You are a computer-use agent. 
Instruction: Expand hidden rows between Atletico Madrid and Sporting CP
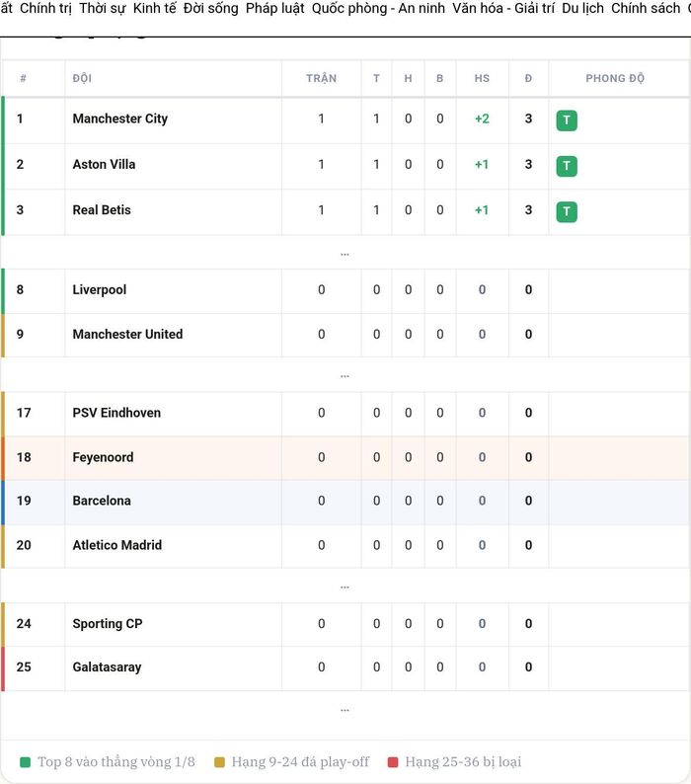click(345, 587)
